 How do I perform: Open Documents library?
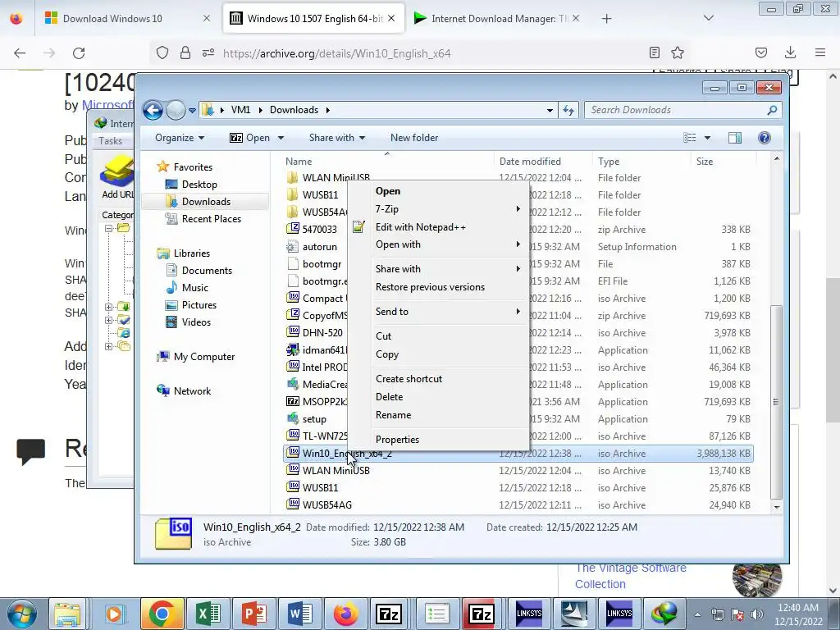point(207,271)
